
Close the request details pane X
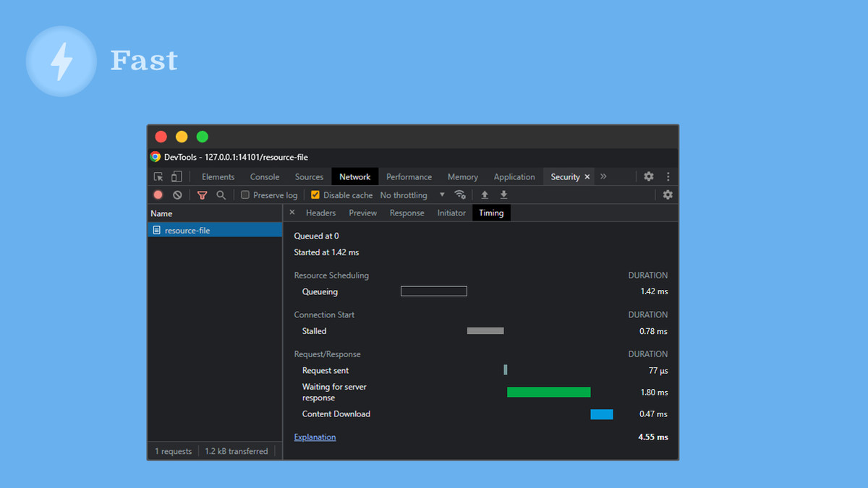point(292,213)
